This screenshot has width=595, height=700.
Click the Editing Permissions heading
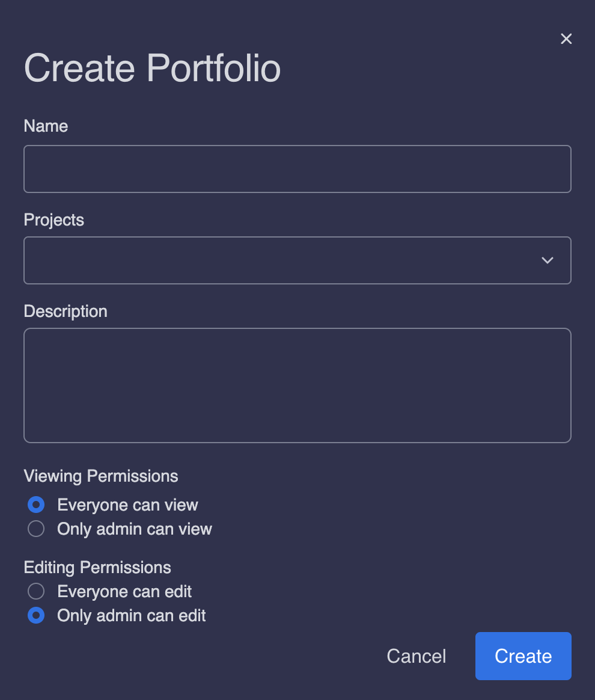click(x=97, y=567)
